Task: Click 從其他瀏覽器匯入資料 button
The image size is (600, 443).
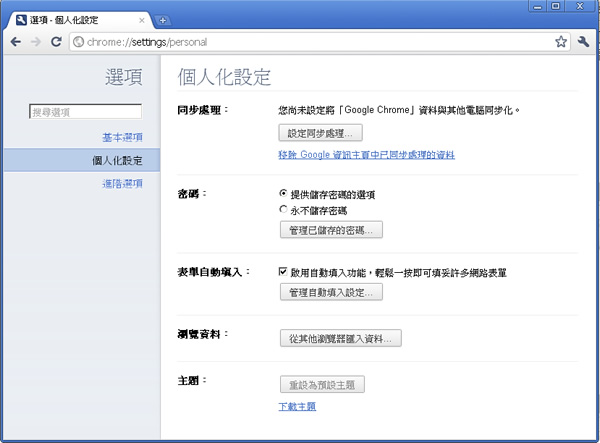Action: pyautogui.click(x=340, y=339)
